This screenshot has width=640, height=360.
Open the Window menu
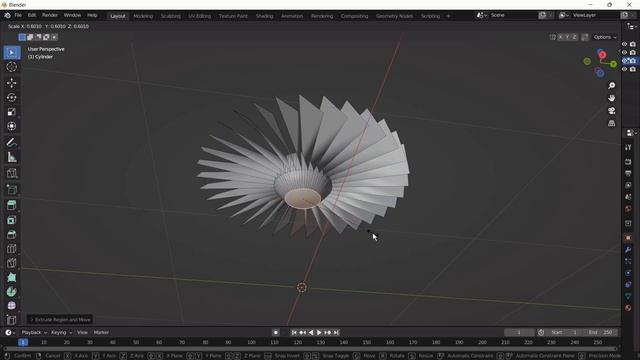(72, 15)
